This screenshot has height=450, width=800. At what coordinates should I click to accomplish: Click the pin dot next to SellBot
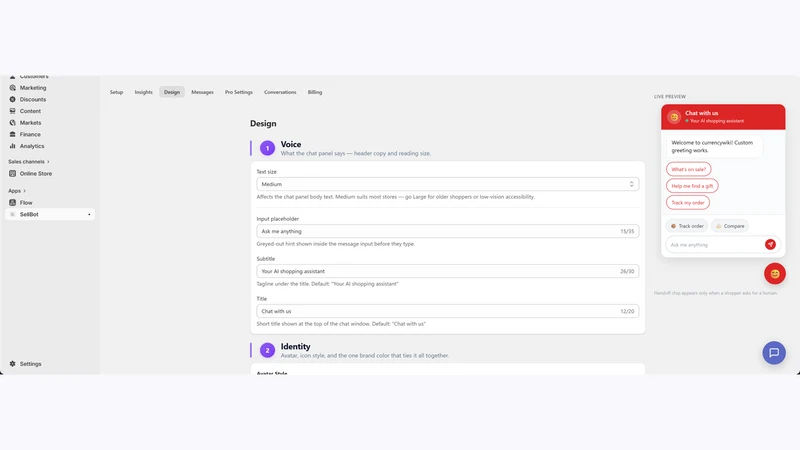pyautogui.click(x=89, y=214)
